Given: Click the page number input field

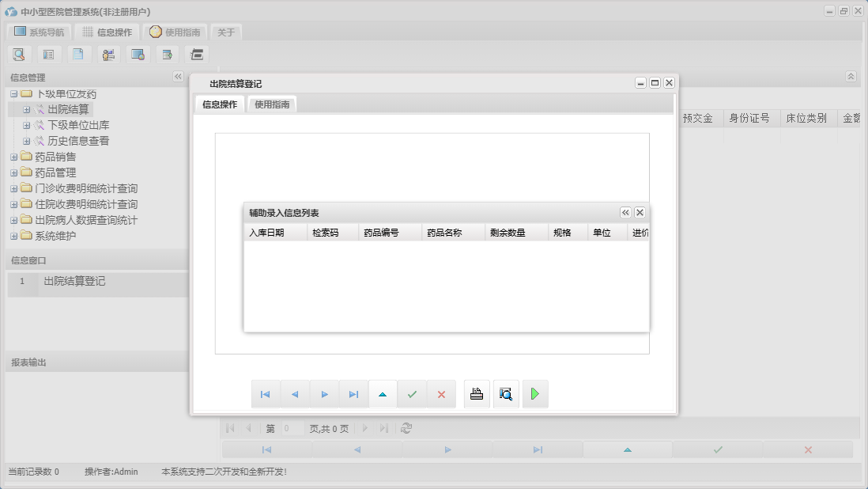Looking at the screenshot, I should pyautogui.click(x=292, y=429).
